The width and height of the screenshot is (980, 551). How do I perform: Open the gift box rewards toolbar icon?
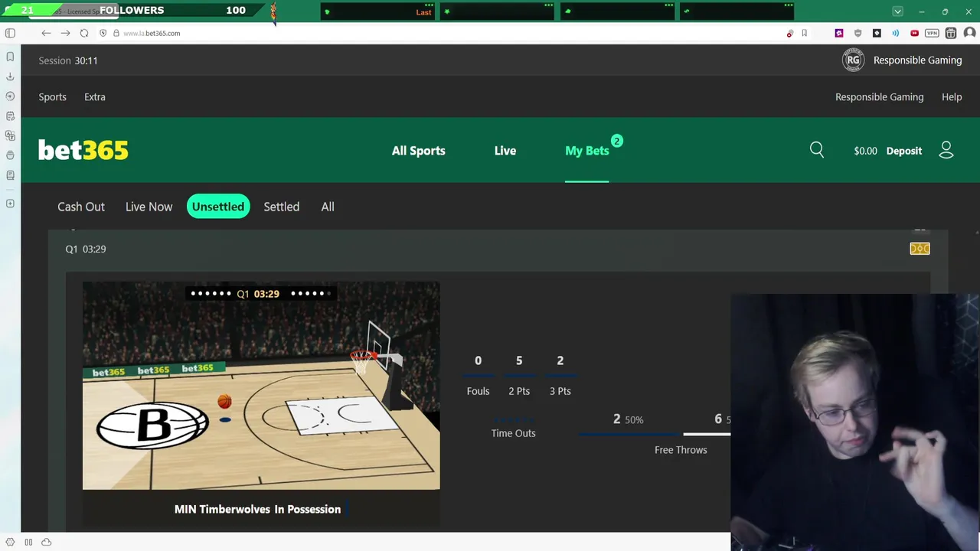click(951, 33)
